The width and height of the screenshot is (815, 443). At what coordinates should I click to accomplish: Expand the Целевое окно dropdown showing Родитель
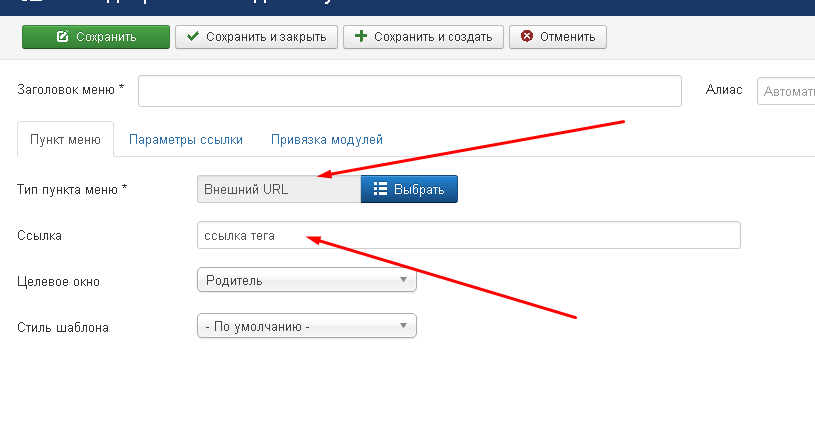307,280
